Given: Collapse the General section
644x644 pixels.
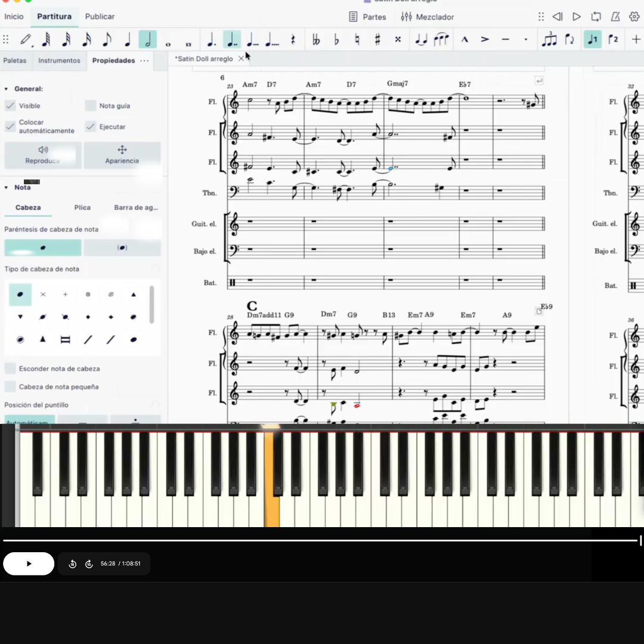Looking at the screenshot, I should click(6, 89).
